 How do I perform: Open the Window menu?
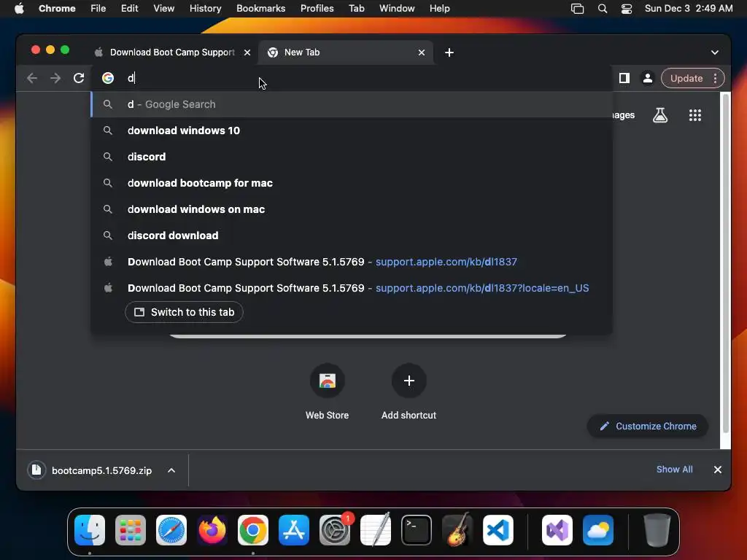397,9
